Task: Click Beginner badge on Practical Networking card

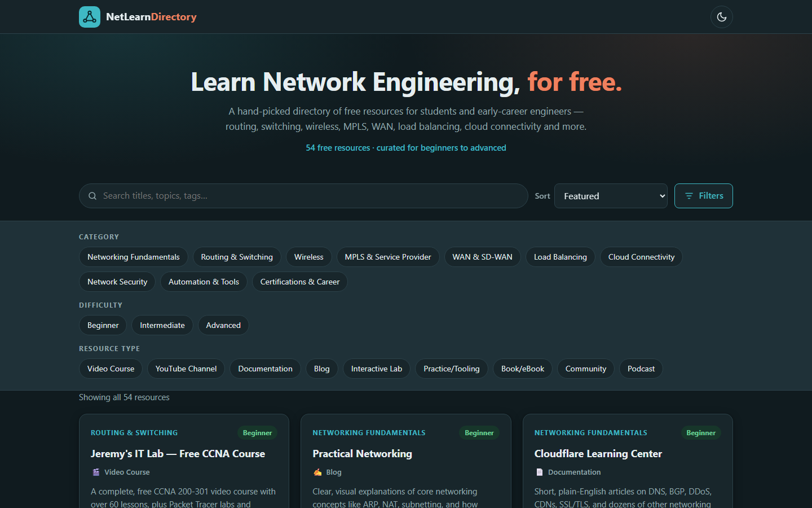Action: tap(479, 433)
